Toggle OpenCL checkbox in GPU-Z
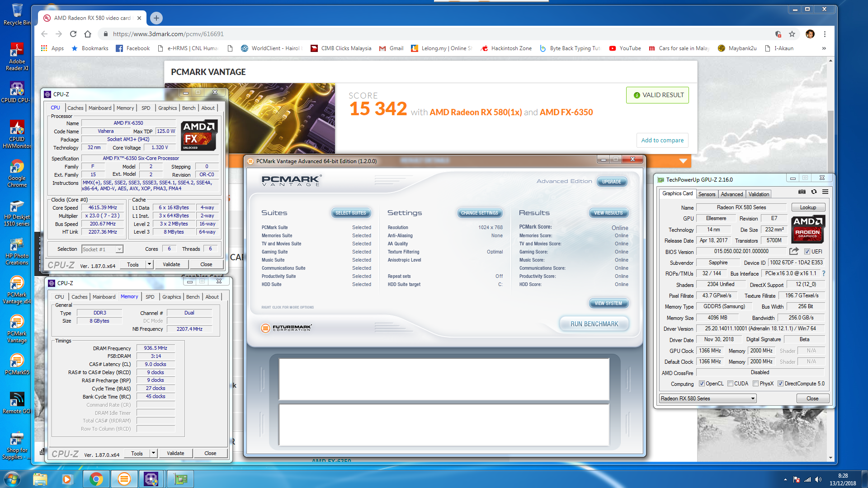868x488 pixels. click(x=702, y=384)
